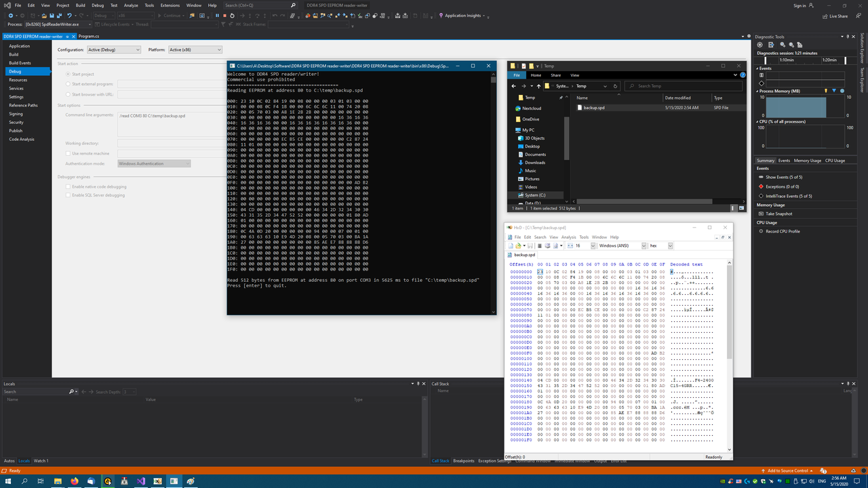Click HxD open disk icon

click(x=547, y=245)
